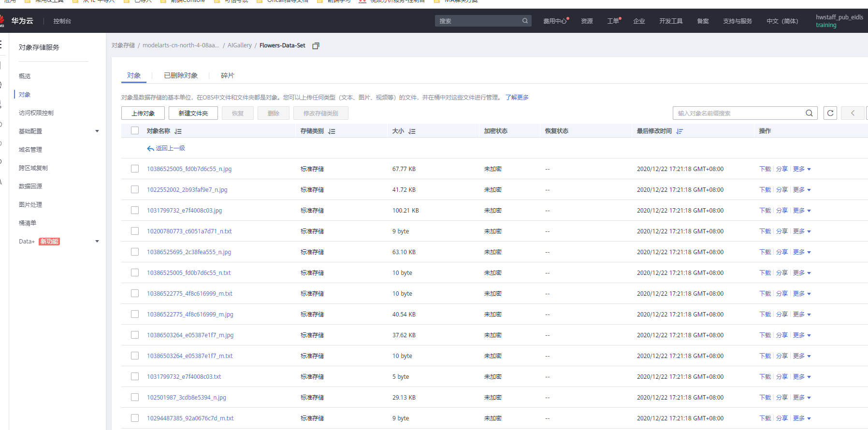
Task: Expand 更多 for 10200780773_c6051a7d71_n.txt
Action: 802,231
